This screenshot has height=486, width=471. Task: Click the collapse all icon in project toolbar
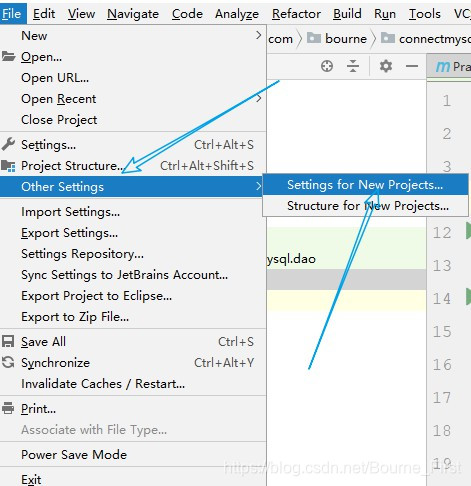[353, 66]
